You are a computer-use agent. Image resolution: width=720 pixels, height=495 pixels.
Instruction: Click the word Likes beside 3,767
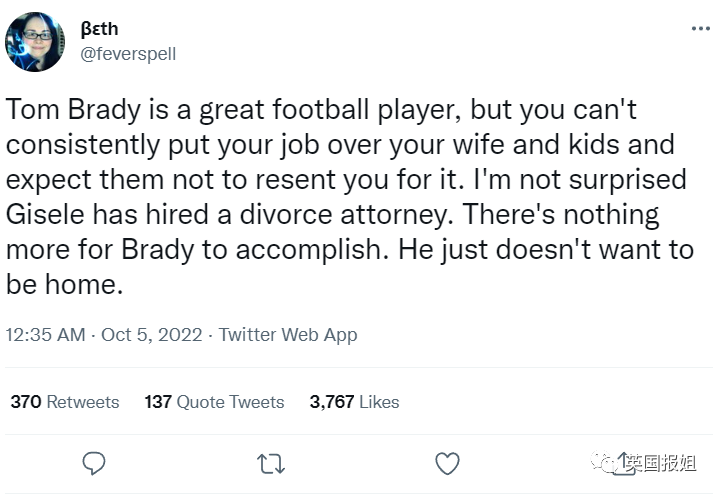click(379, 402)
